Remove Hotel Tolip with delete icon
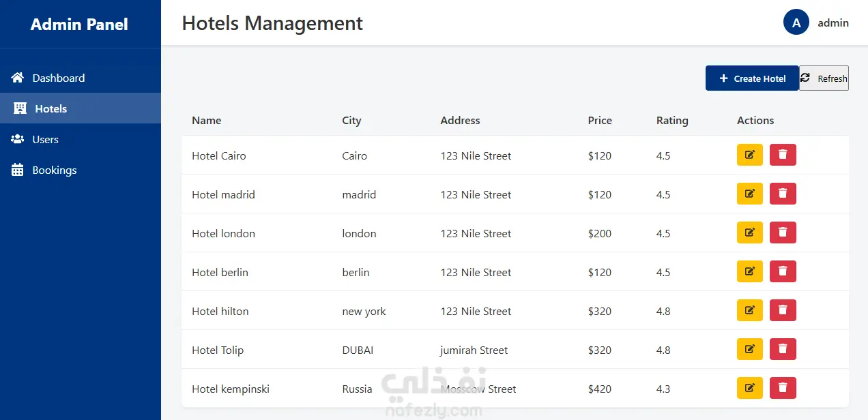This screenshot has height=420, width=868. pos(783,349)
